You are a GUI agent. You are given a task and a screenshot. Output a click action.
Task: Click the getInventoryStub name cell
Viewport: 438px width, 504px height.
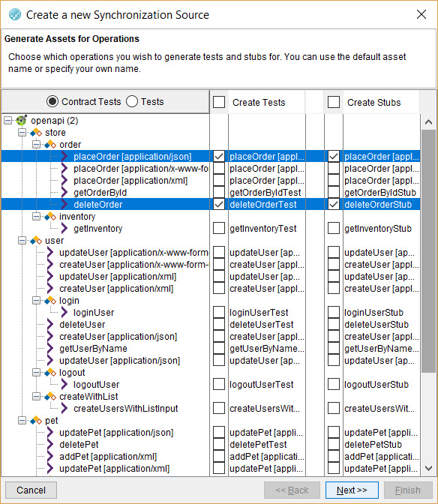pyautogui.click(x=382, y=229)
